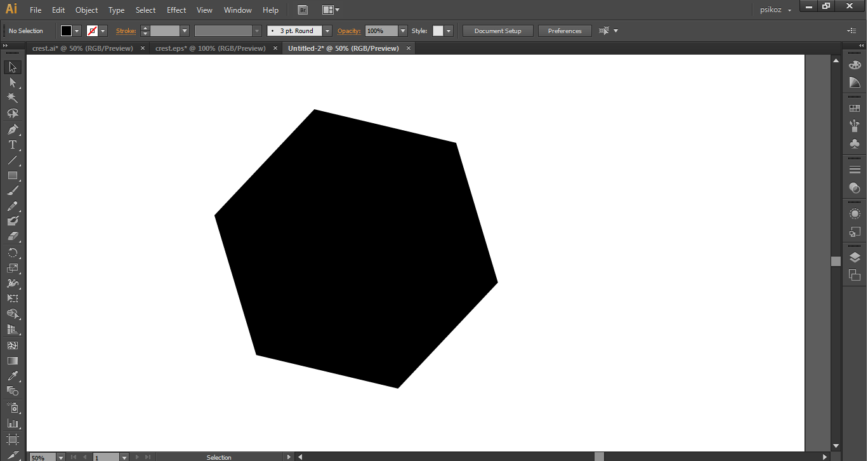
Task: Open the Layers panel icon
Action: 855,257
